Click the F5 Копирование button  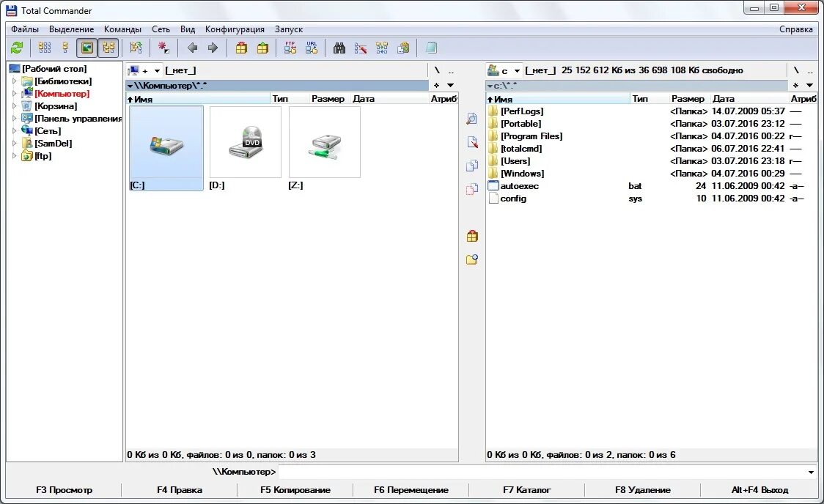point(295,490)
